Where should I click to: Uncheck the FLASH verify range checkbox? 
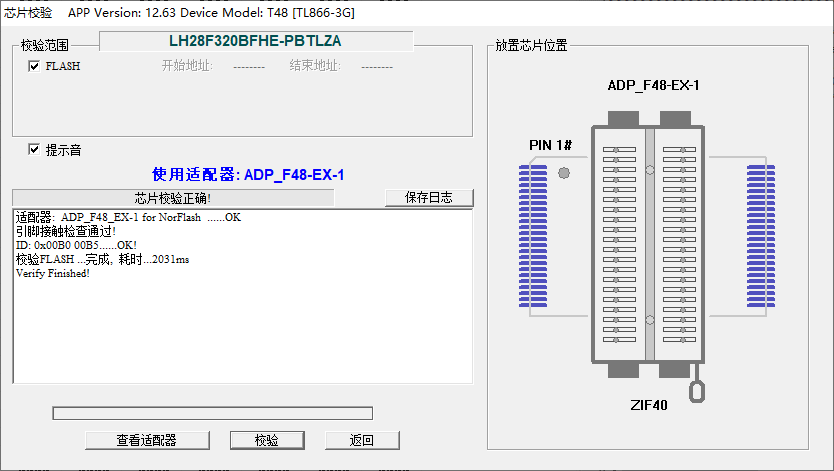[x=34, y=66]
